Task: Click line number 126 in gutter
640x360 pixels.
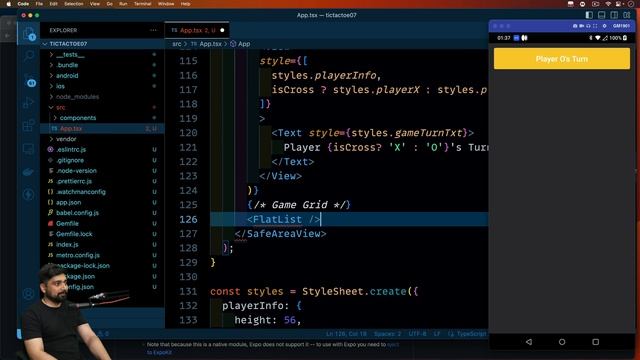Action: tap(188, 219)
